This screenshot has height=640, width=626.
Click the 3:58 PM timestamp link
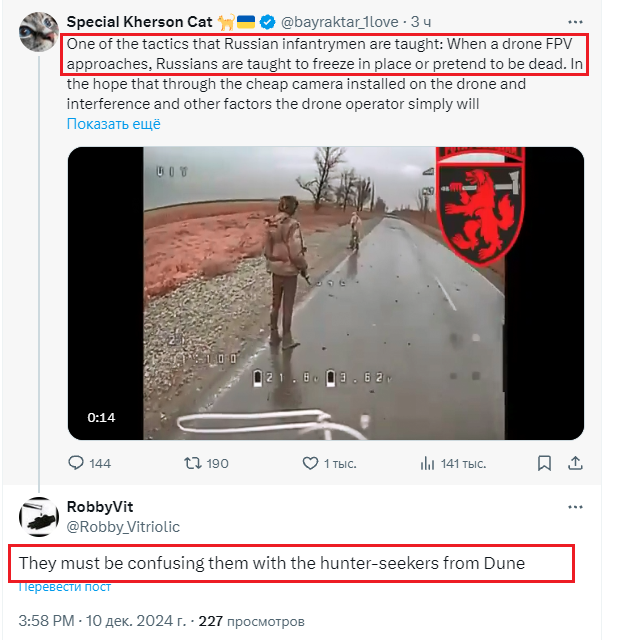(46, 620)
